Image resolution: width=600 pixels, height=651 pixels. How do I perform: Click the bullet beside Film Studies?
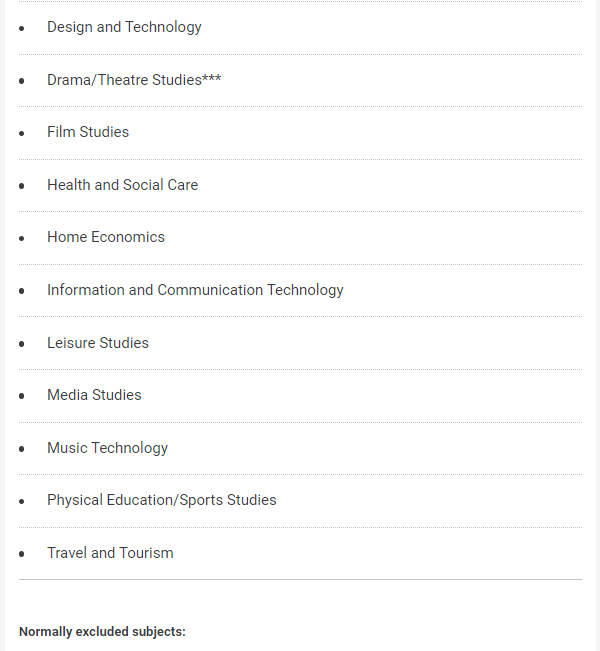coord(22,133)
